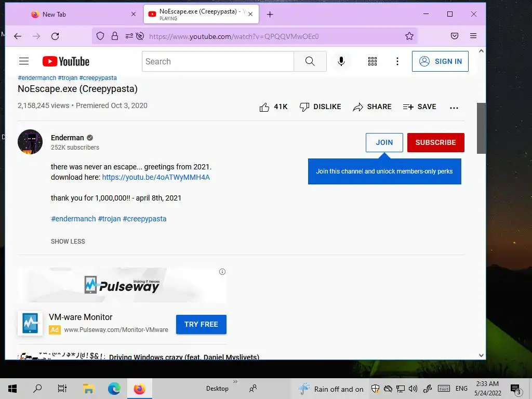Open the Firefox application menu
The width and height of the screenshot is (532, 399).
point(473,36)
